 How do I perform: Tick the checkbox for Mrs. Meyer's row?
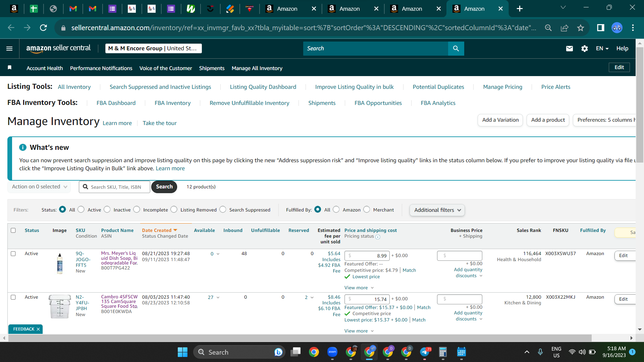coord(13,254)
